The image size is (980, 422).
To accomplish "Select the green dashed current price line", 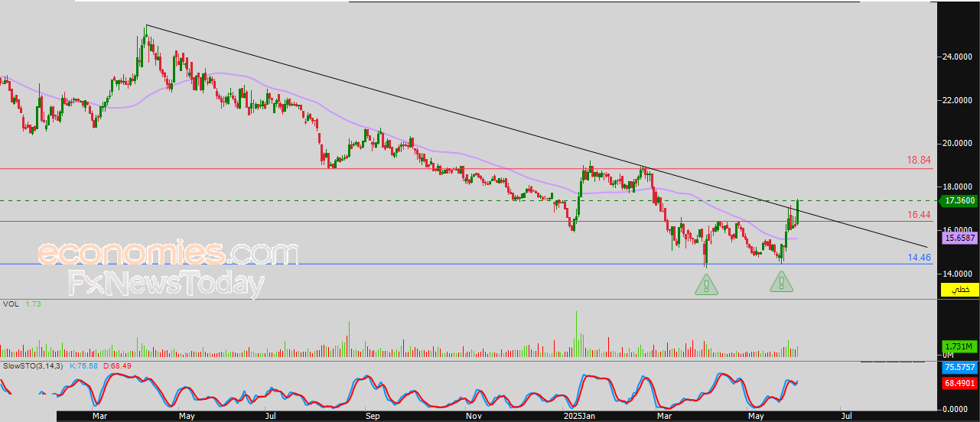I will (468, 200).
